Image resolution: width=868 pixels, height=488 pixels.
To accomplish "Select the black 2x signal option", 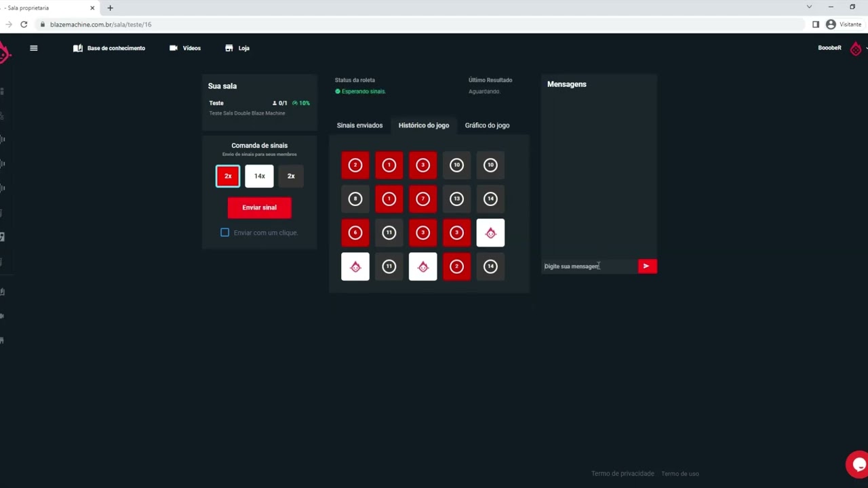I will click(291, 176).
